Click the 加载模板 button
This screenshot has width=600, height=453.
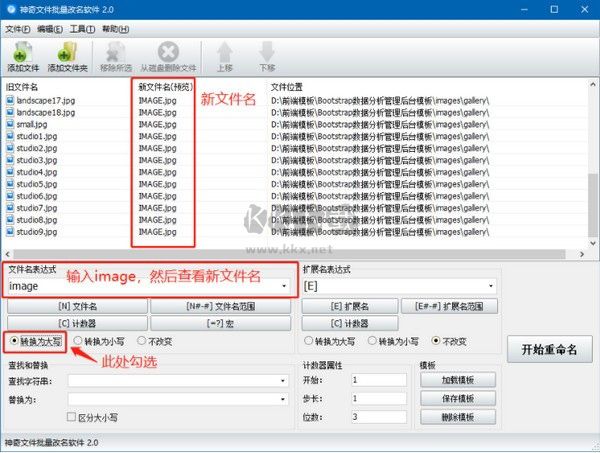point(458,380)
